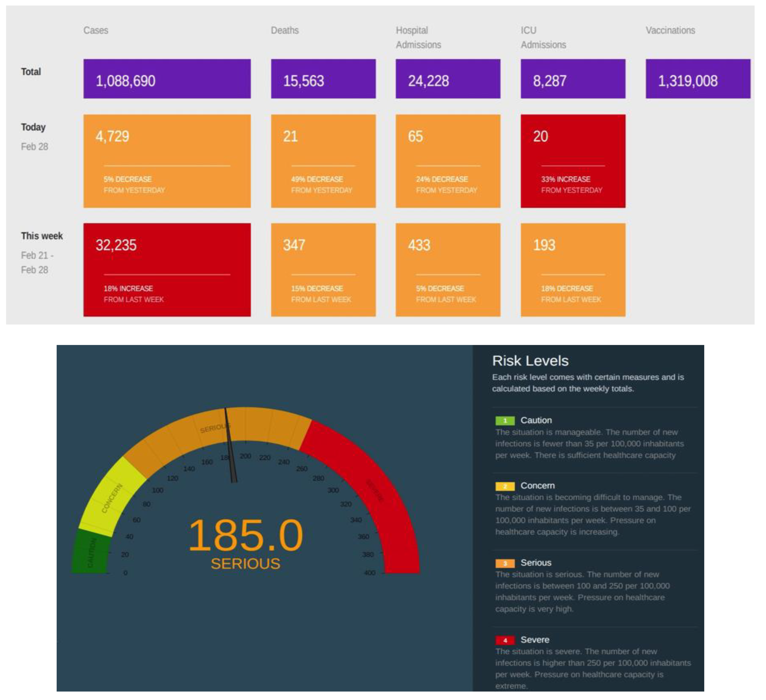Image resolution: width=766 pixels, height=700 pixels.
Task: Click the Total row label
Action: [x=31, y=72]
